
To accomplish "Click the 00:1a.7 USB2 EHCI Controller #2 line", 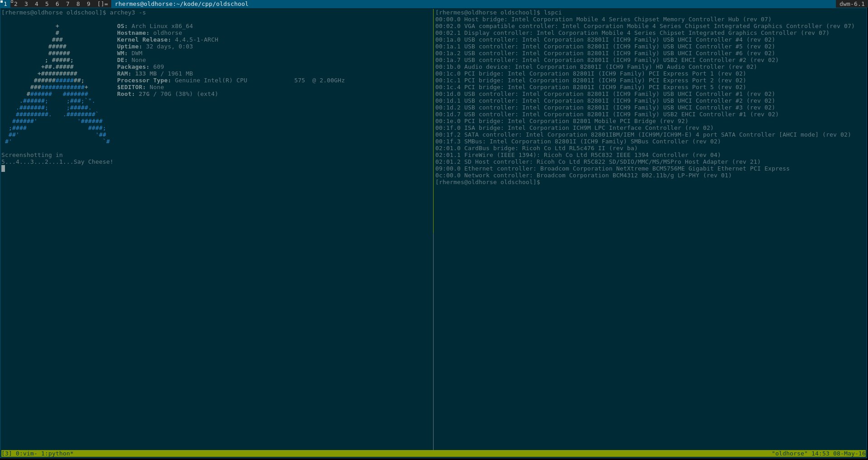I will [607, 60].
